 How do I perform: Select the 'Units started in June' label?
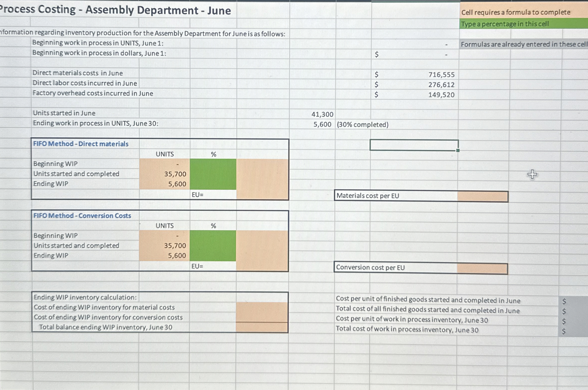click(x=64, y=113)
